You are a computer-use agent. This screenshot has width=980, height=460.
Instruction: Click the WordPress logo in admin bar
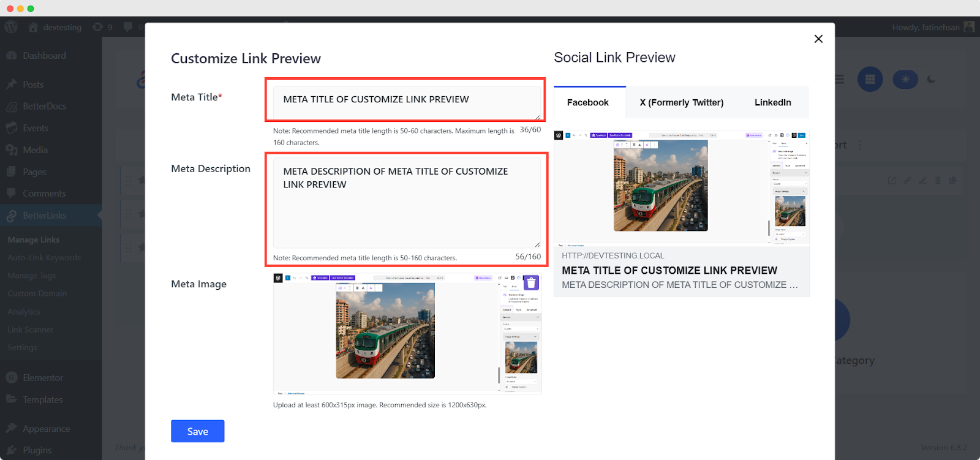tap(11, 27)
